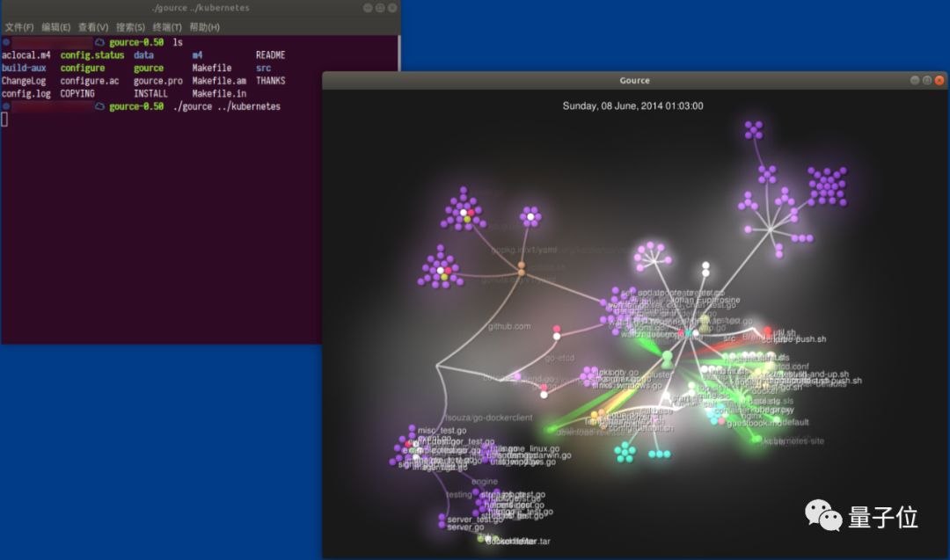Click the 'lsouza/go-dockerclient' label in Gource
The image size is (950, 560).
pyautogui.click(x=488, y=418)
